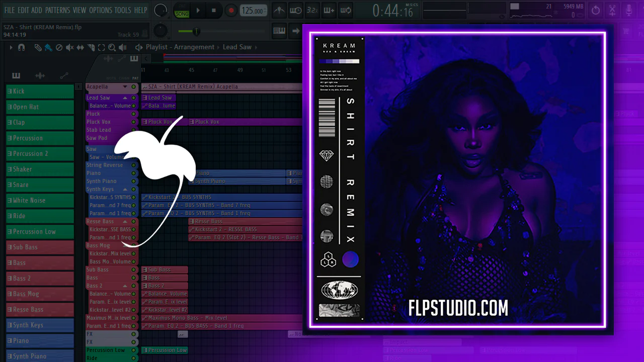Viewport: 644px width, 362px height.
Task: Click the overdub recording icon
Action: pyautogui.click(x=329, y=10)
